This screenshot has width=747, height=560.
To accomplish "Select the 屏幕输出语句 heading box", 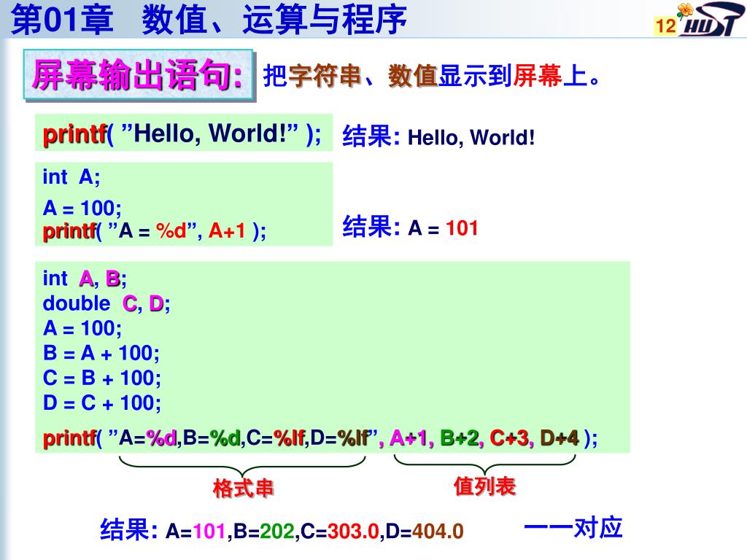I will click(138, 75).
